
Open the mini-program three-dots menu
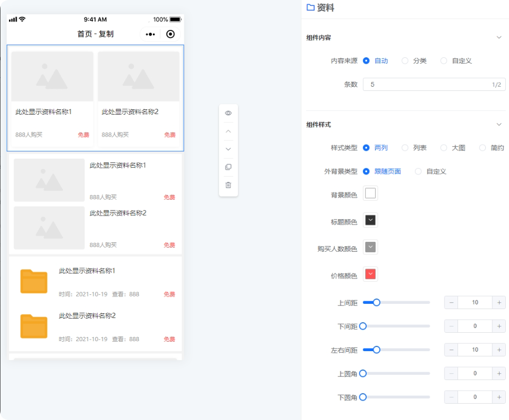[x=150, y=34]
